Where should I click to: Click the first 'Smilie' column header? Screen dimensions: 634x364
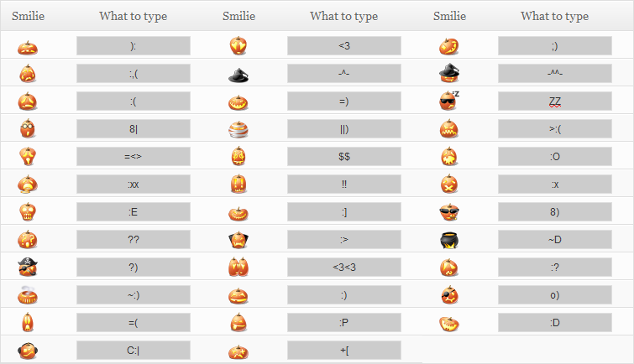[x=28, y=16]
